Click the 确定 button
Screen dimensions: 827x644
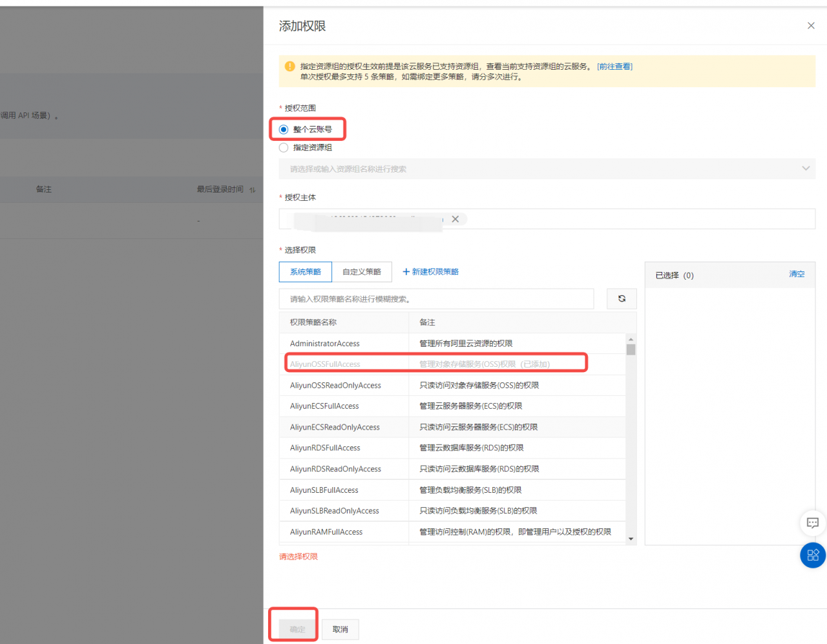coord(298,629)
